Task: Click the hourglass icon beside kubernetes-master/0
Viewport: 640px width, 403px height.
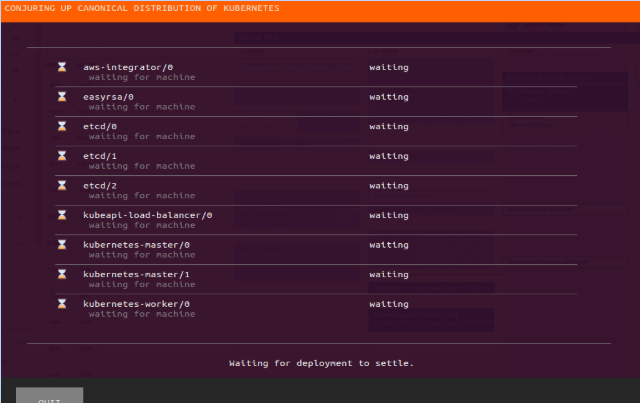Action: (62, 244)
